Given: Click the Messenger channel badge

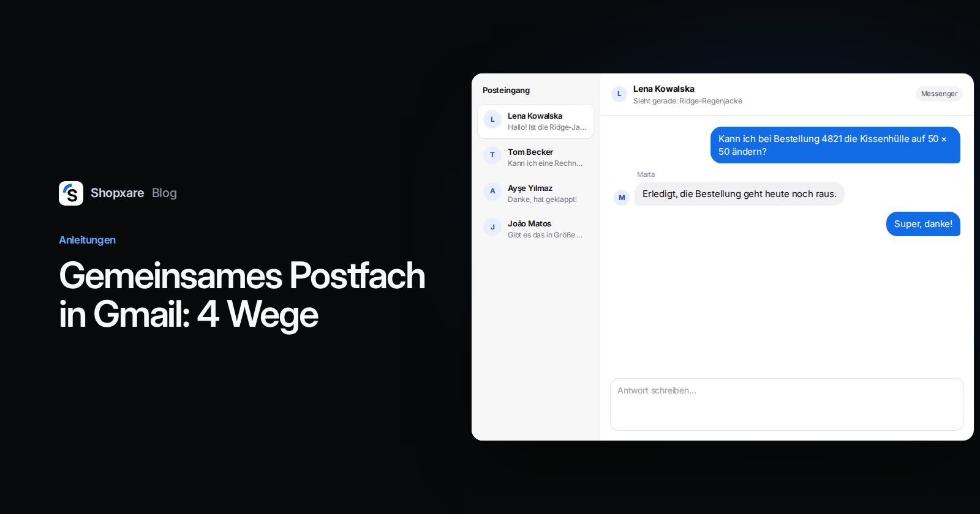Looking at the screenshot, I should 939,94.
